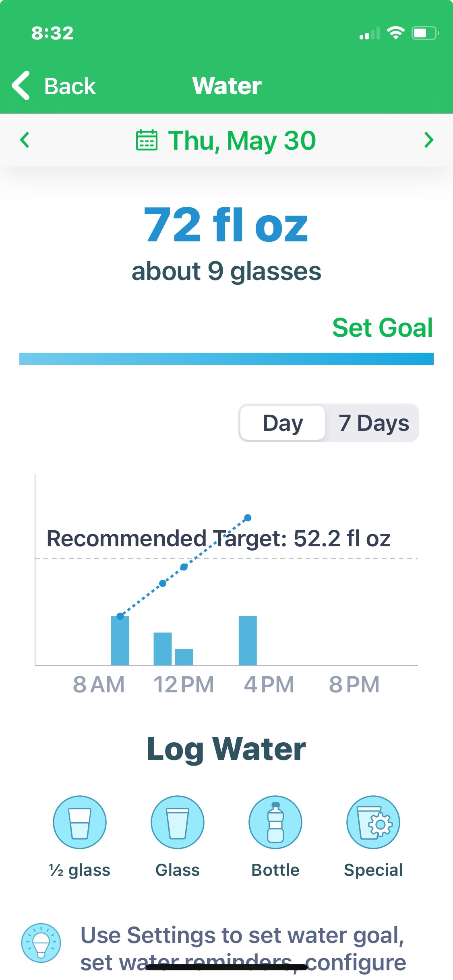Tap the Set Goal link
This screenshot has width=453, height=980.
(x=382, y=328)
